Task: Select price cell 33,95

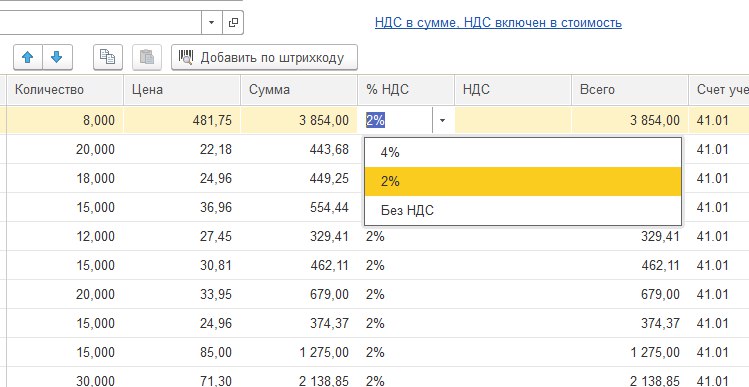Action: point(182,294)
